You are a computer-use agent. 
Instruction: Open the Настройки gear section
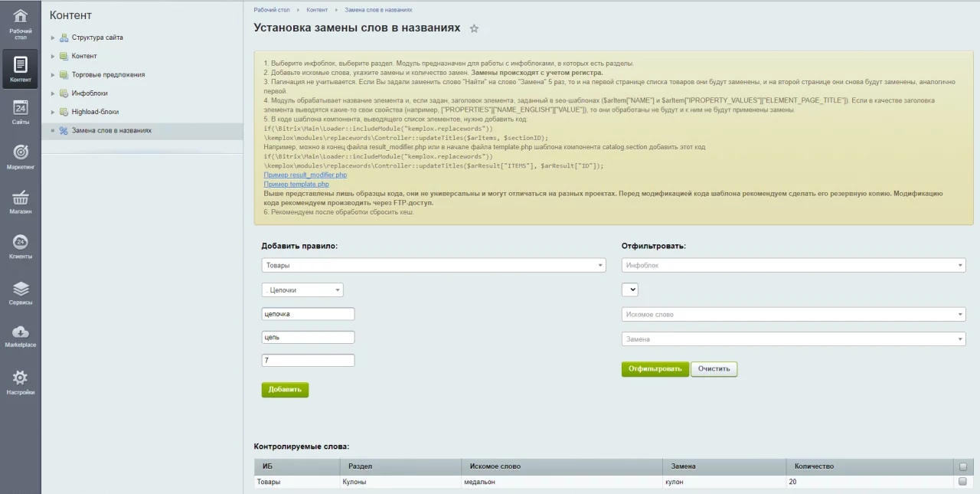point(21,382)
